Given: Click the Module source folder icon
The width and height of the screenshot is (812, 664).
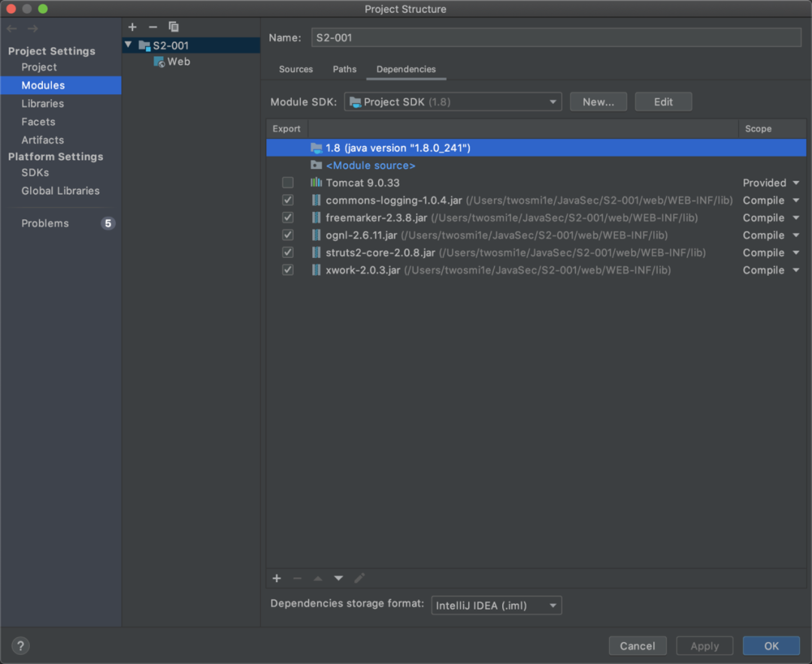Looking at the screenshot, I should 316,165.
